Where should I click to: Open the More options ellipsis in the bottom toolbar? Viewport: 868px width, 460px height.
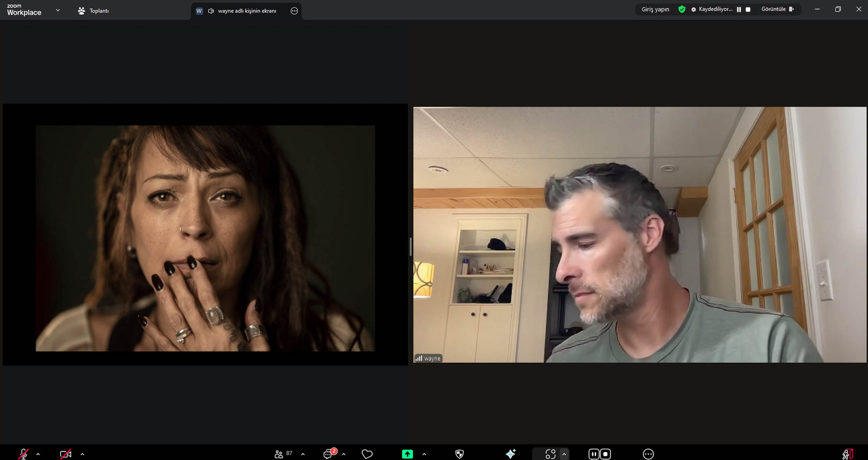tap(648, 454)
